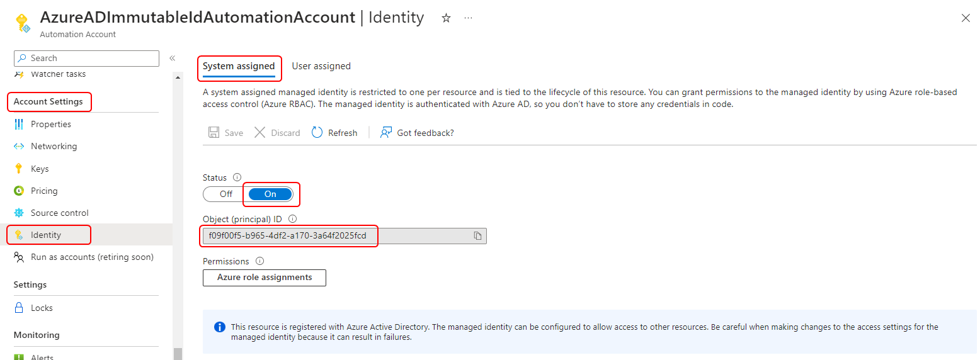The image size is (980, 360).
Task: Collapse the sidebar with double chevron
Action: [x=172, y=58]
